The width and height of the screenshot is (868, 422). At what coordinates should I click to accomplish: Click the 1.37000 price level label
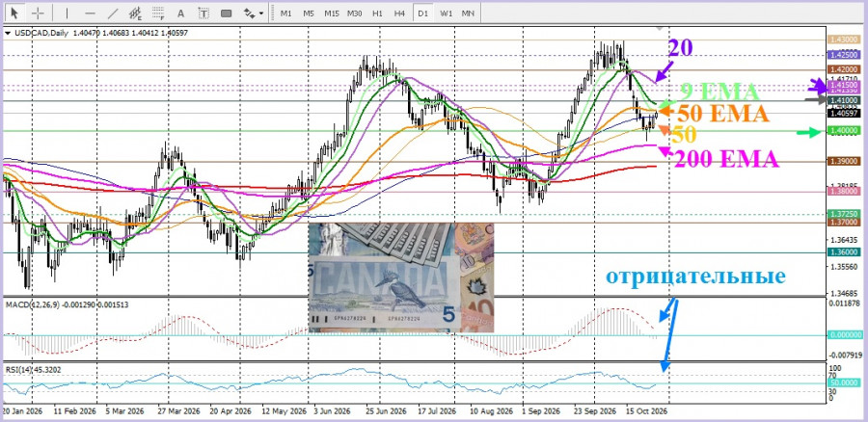click(x=843, y=222)
